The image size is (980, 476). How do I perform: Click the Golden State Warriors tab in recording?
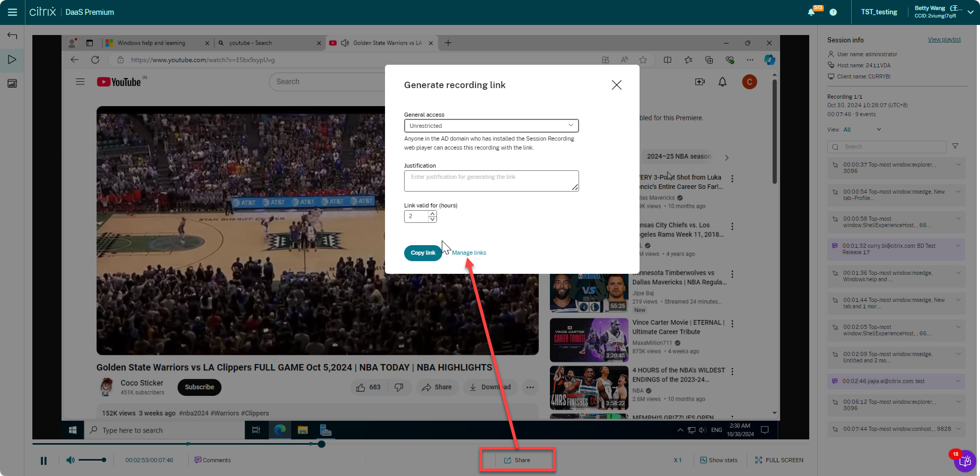pos(381,43)
